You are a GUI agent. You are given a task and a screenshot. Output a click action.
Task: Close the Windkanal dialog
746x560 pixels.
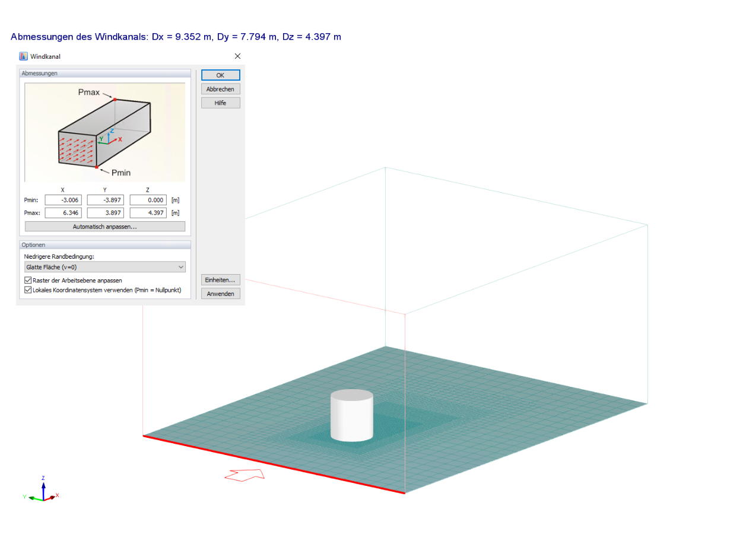pyautogui.click(x=237, y=56)
